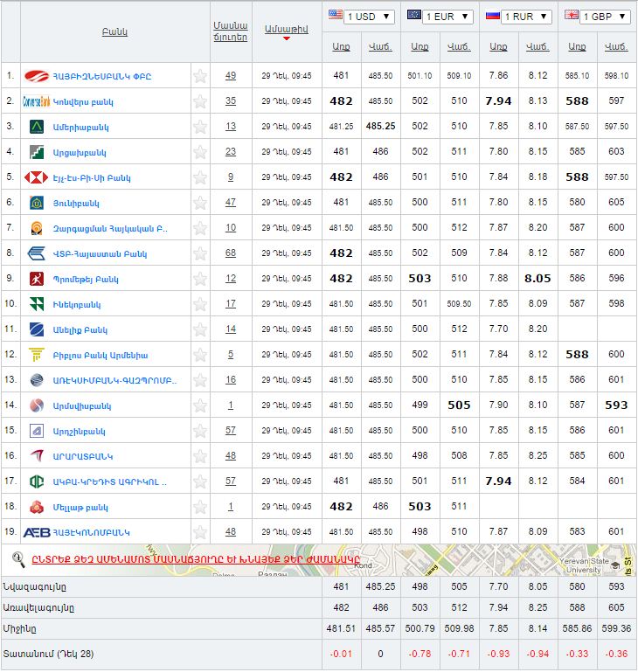Toggle favorite star for Araratbank row
Image resolution: width=638 pixels, height=672 pixels.
point(200,456)
